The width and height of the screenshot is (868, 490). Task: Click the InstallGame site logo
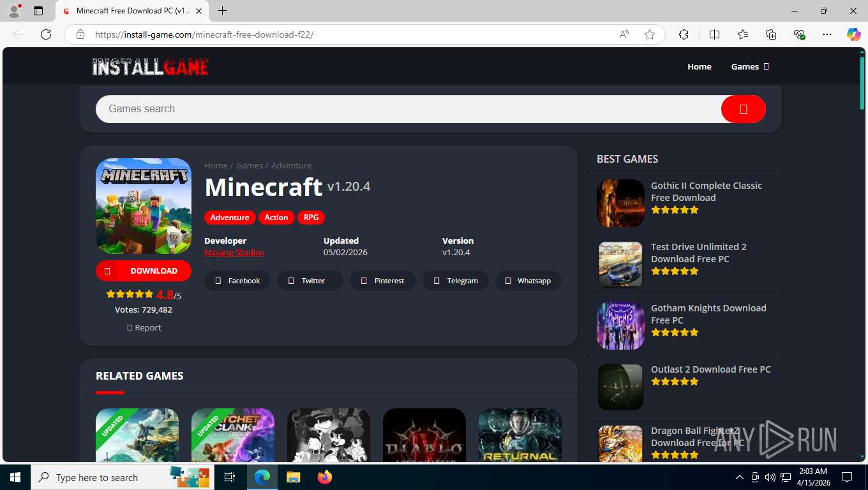(x=150, y=66)
